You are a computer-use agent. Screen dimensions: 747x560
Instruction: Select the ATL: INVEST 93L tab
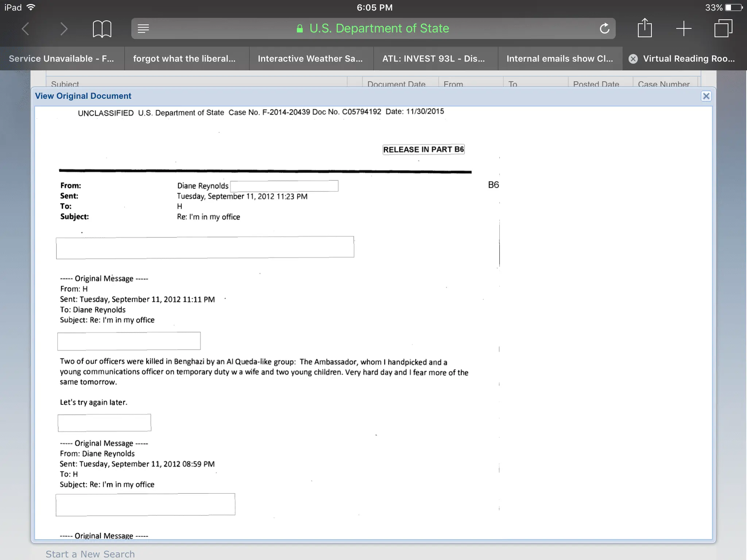pos(434,59)
